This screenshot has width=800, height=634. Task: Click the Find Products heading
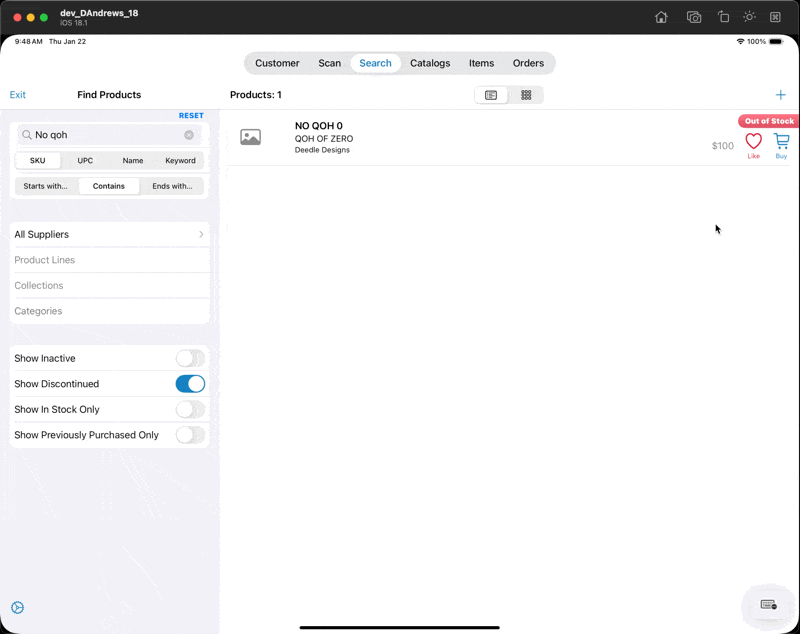109,95
